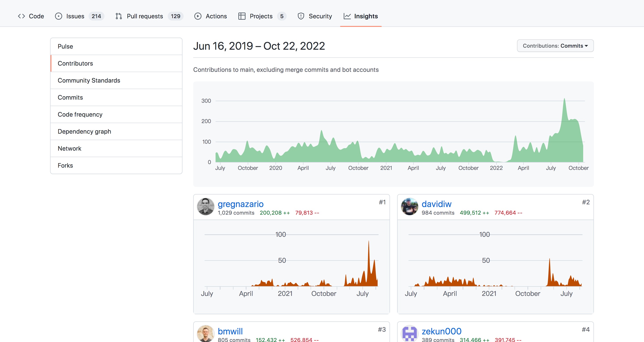Go to the Network sidebar item
The width and height of the screenshot is (644, 342).
[116, 149]
